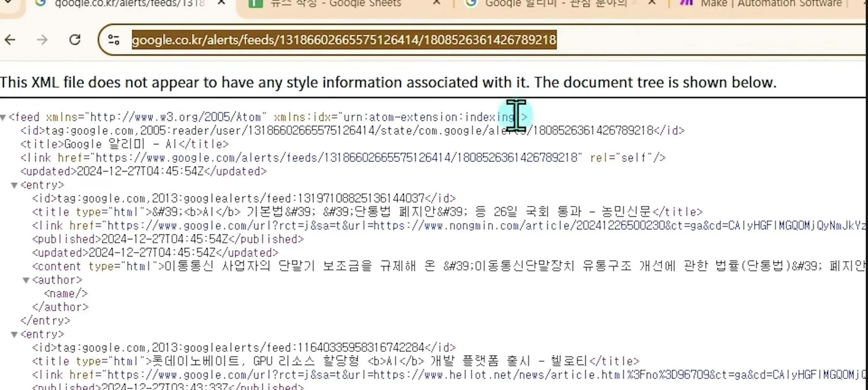Click the feed title 'Google 알리미 - AI'
The image size is (868, 390).
125,144
